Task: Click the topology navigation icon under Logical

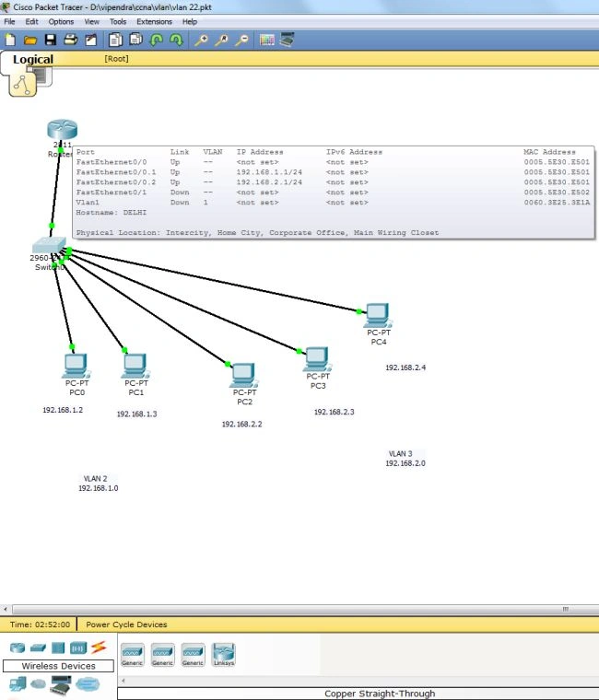Action: pos(22,85)
